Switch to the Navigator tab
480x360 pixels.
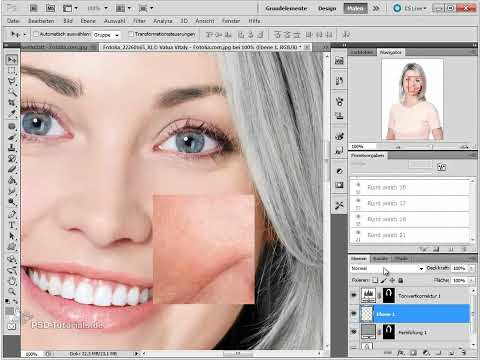pos(390,52)
